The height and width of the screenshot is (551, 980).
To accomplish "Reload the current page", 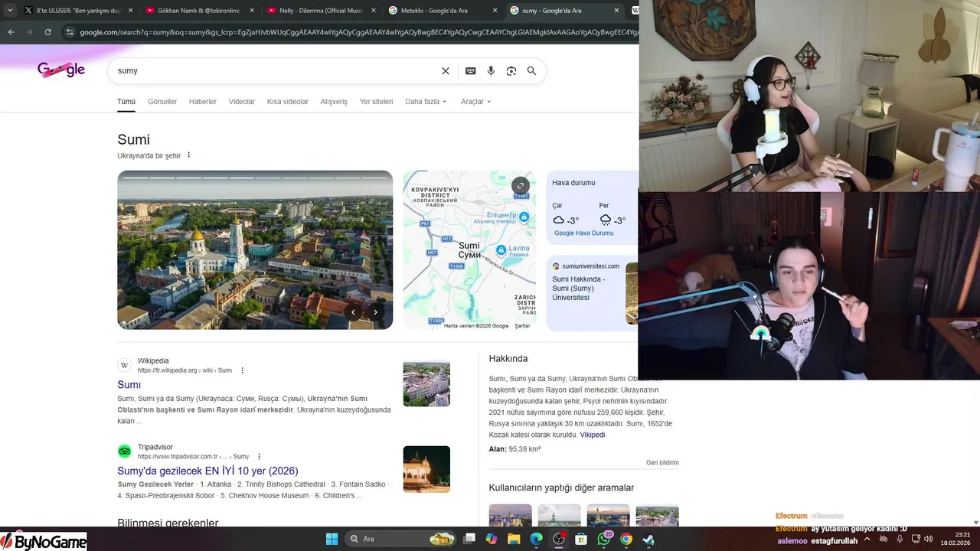I will tap(47, 32).
